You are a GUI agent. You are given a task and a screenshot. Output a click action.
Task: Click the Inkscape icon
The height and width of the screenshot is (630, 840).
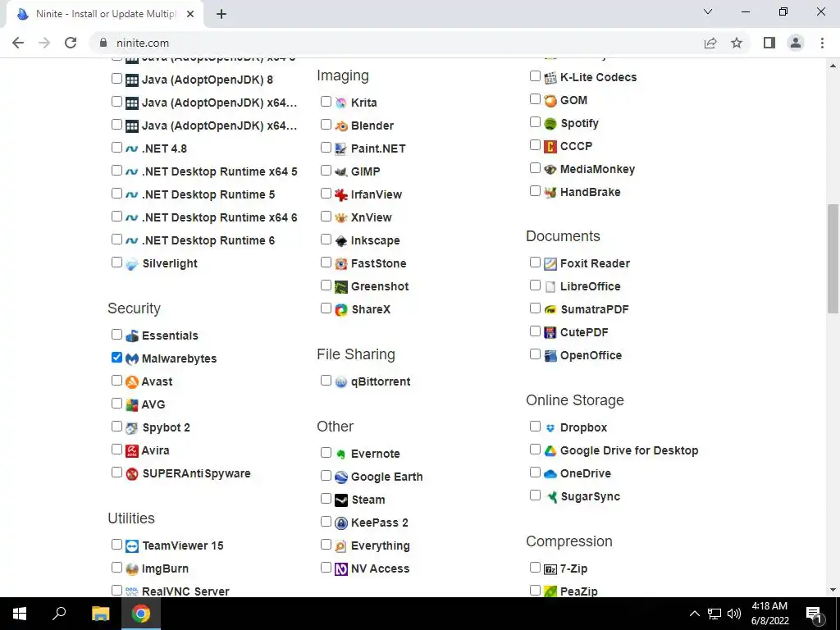(x=341, y=240)
